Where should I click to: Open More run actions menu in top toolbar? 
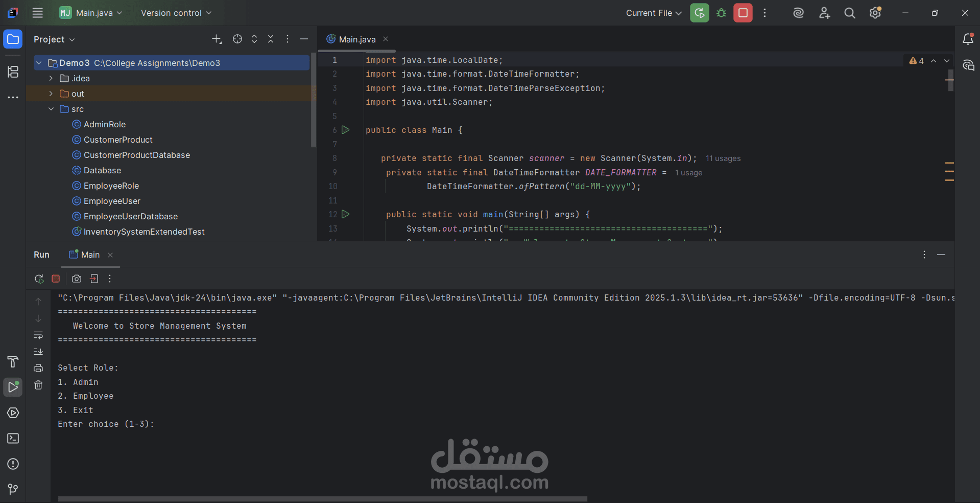point(764,13)
